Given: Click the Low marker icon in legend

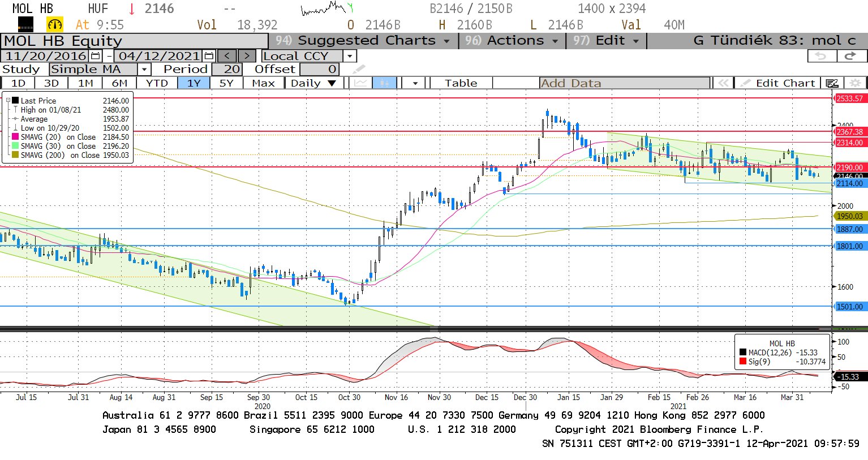Looking at the screenshot, I should tap(16, 128).
